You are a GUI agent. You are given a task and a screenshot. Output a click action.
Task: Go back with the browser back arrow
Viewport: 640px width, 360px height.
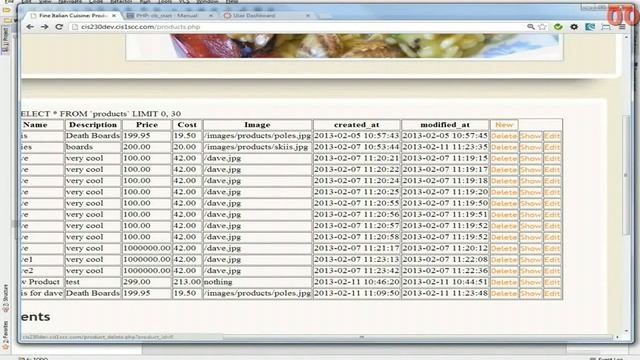click(x=30, y=27)
